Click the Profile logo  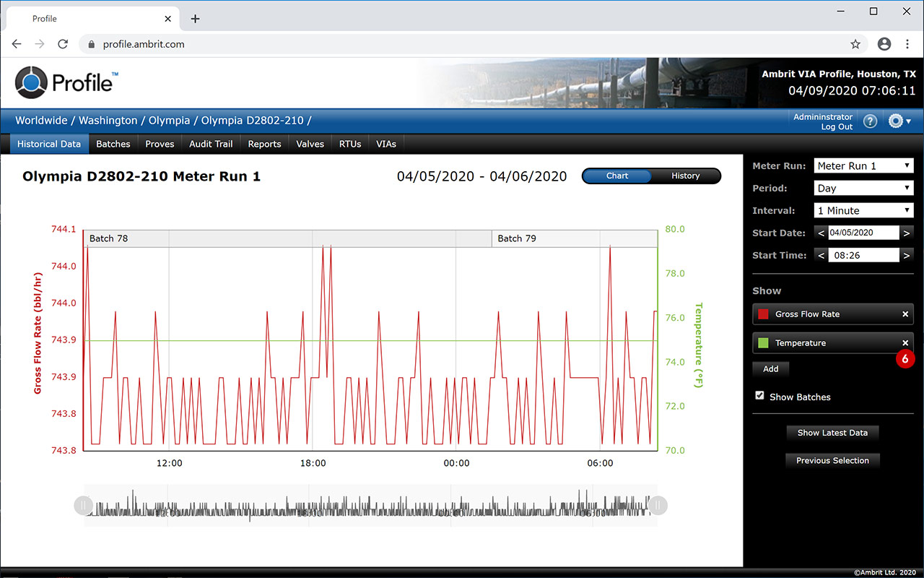tap(66, 82)
